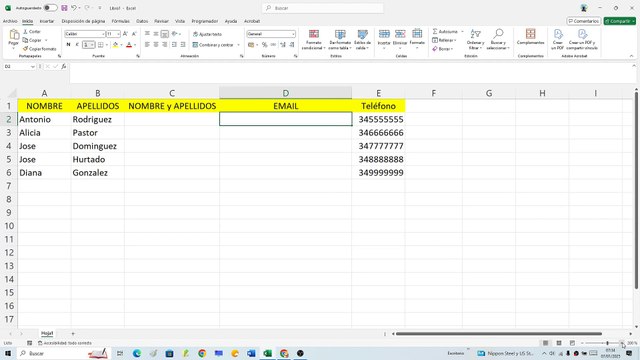Click Crear un PDF y compartir vínculo
The width and height of the screenshot is (640, 360).
pos(582,39)
